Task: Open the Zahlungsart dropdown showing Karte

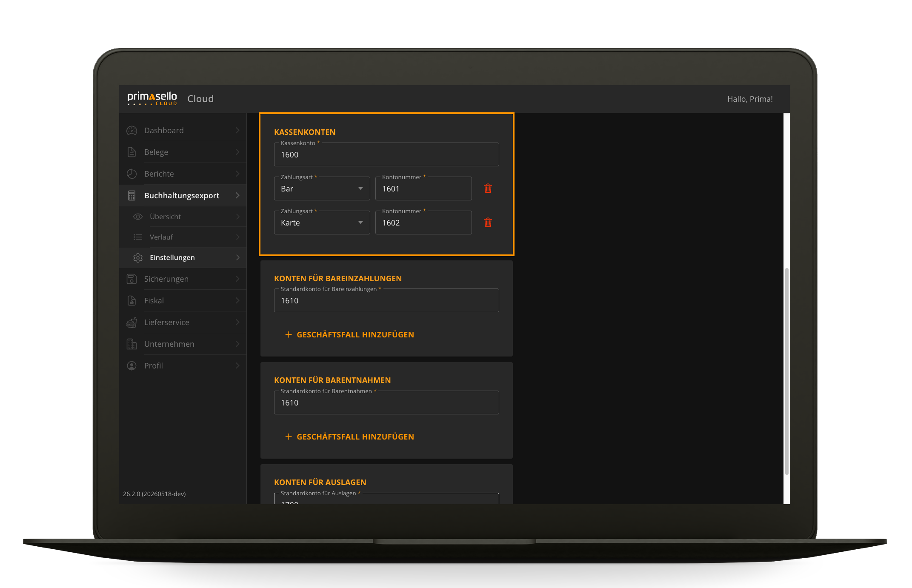Action: coord(322,223)
